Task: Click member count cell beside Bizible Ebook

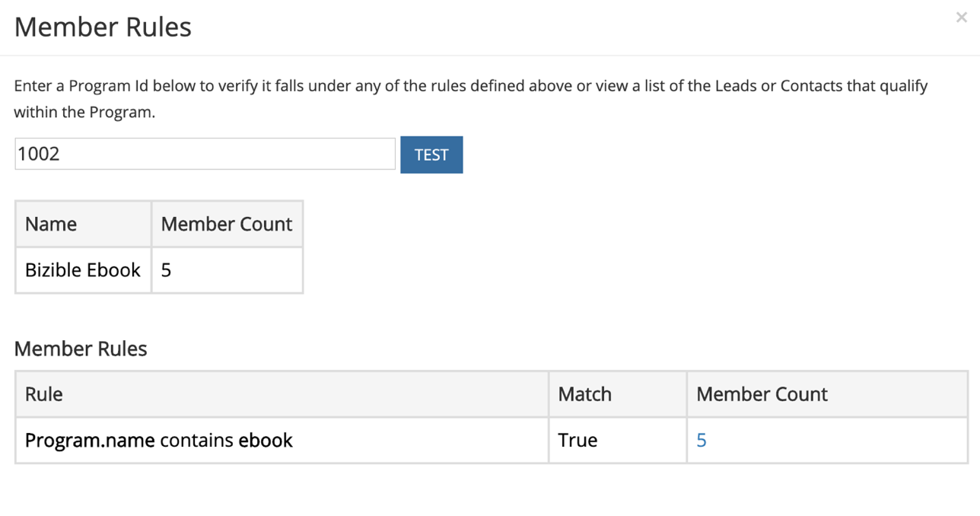Action: (166, 270)
